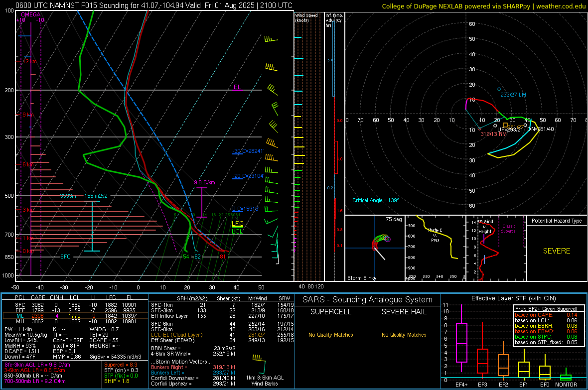588x390 pixels.
Task: Click the based on STPC: 0.08 line
Action: [546, 337]
